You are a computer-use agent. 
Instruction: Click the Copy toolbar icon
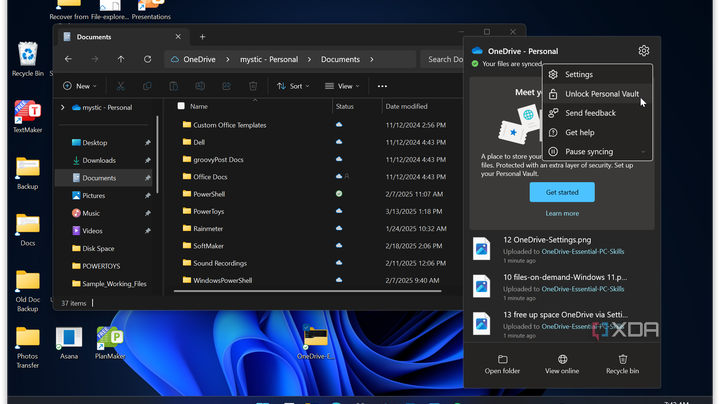[x=147, y=86]
